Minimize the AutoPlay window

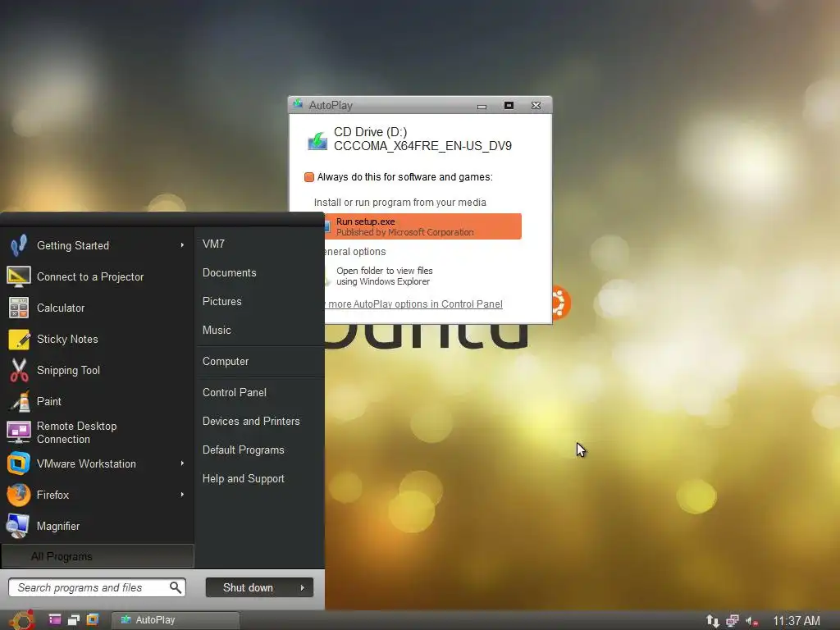pos(482,106)
